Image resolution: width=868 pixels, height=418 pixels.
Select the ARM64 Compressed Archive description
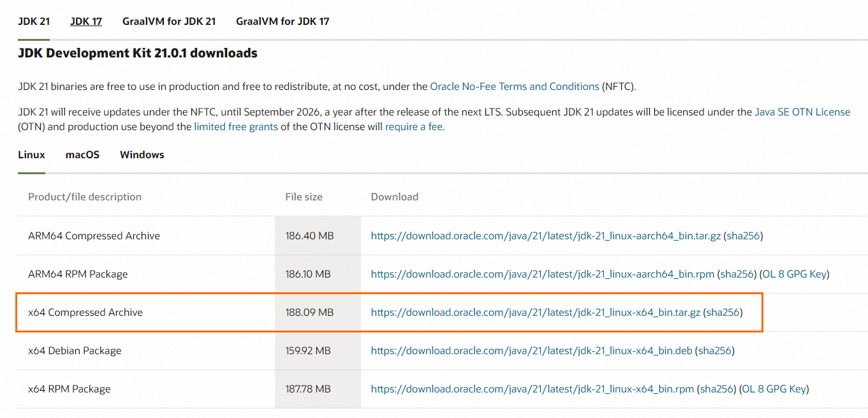(x=94, y=235)
